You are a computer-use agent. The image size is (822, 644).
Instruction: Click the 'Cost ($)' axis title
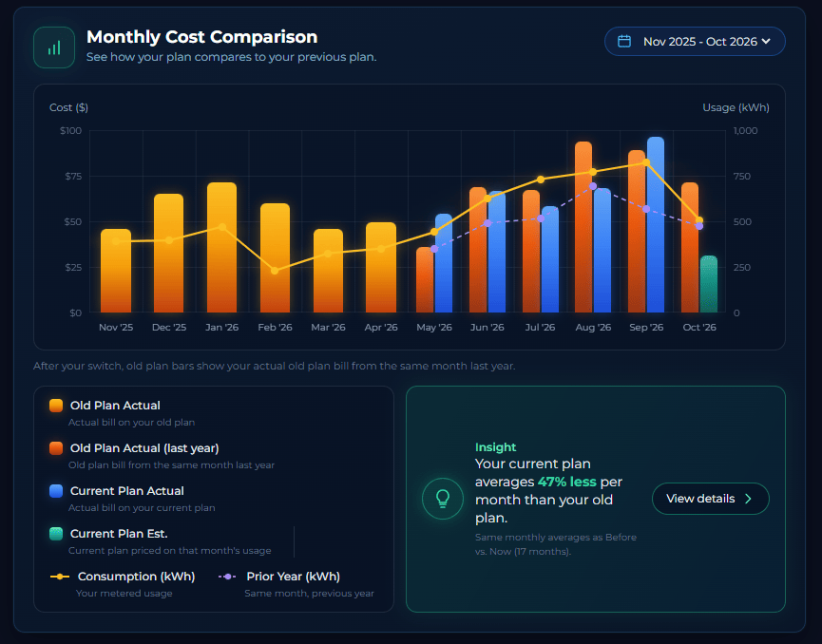click(68, 107)
